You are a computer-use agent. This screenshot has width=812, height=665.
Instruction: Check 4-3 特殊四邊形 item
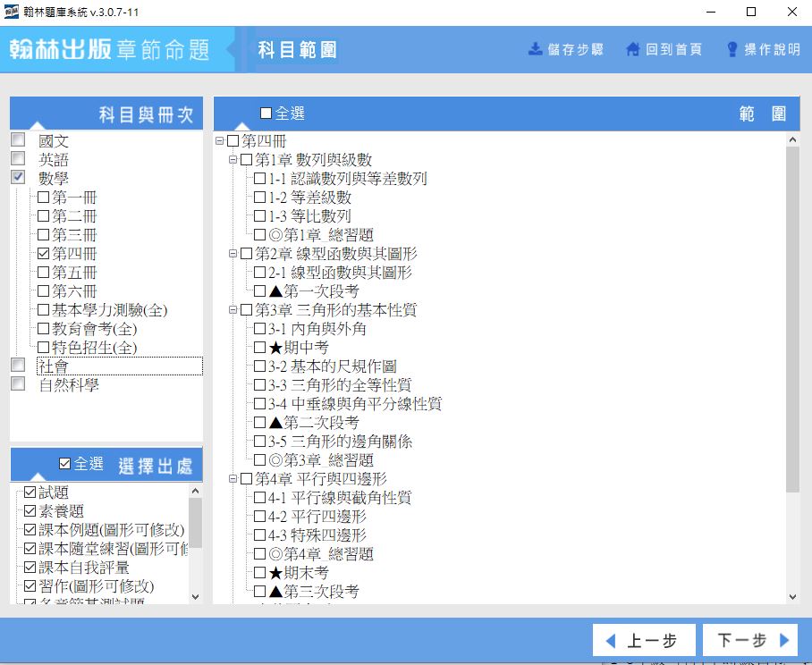pos(260,535)
